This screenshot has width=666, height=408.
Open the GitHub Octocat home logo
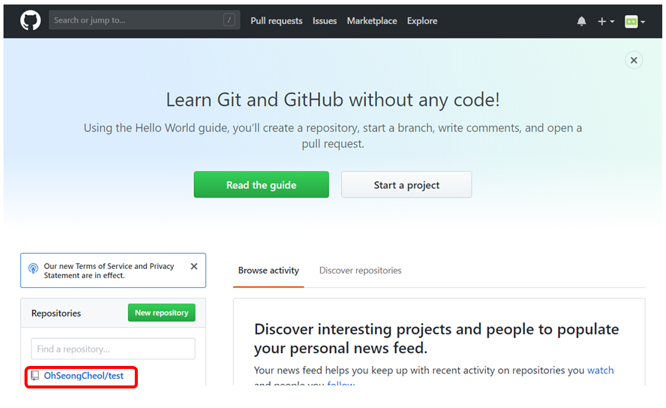[x=30, y=20]
